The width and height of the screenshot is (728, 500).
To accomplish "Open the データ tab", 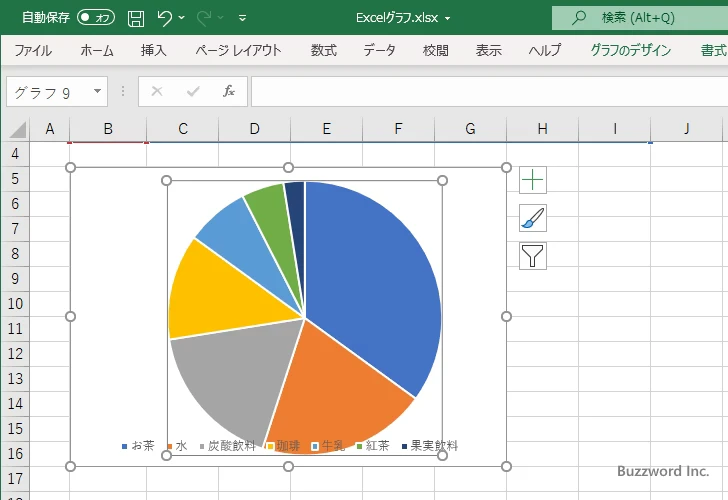I will [379, 50].
